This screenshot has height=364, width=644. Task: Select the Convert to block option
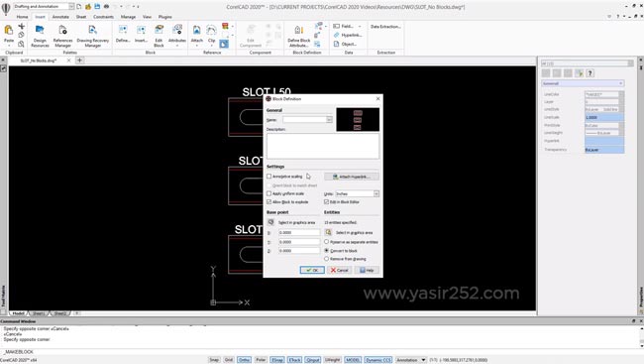pyautogui.click(x=327, y=251)
